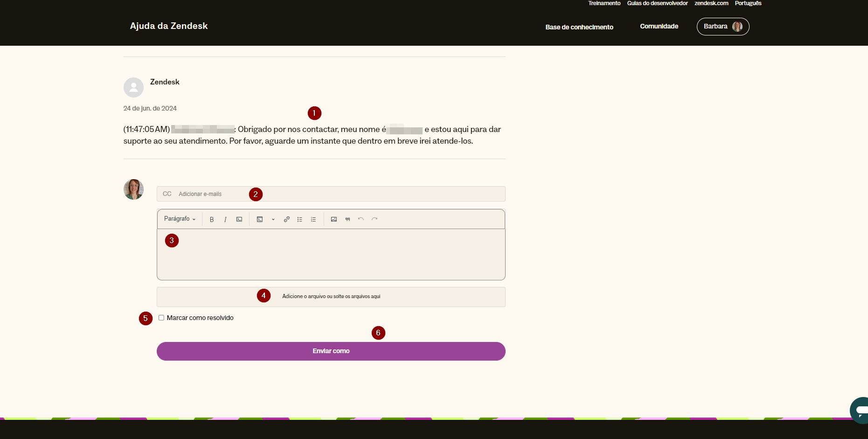The width and height of the screenshot is (868, 439).
Task: Go to Base de conhecimento
Action: tap(579, 27)
